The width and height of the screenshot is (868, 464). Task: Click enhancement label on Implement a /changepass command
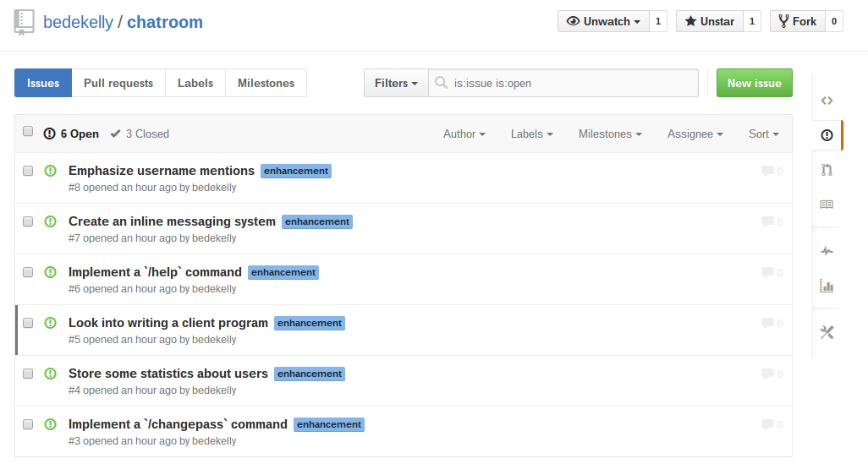pyautogui.click(x=329, y=424)
